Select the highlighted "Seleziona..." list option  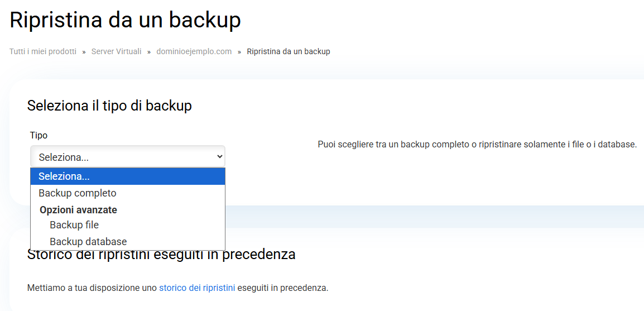click(x=127, y=176)
